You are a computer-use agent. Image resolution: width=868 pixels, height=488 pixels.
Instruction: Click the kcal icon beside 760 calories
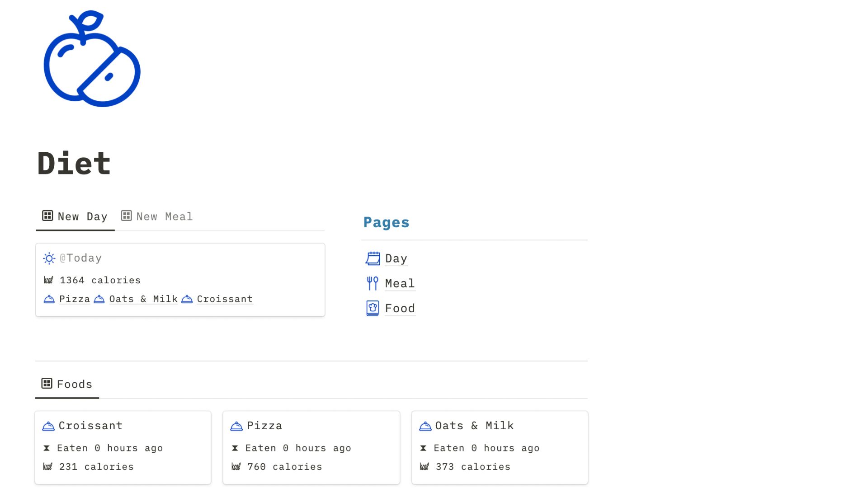coord(236,467)
